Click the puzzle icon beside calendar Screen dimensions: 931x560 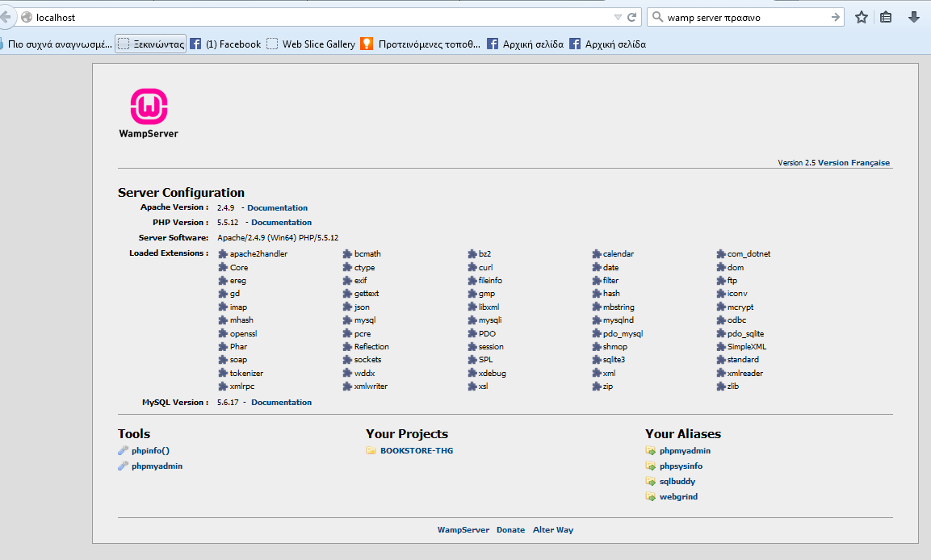point(597,254)
